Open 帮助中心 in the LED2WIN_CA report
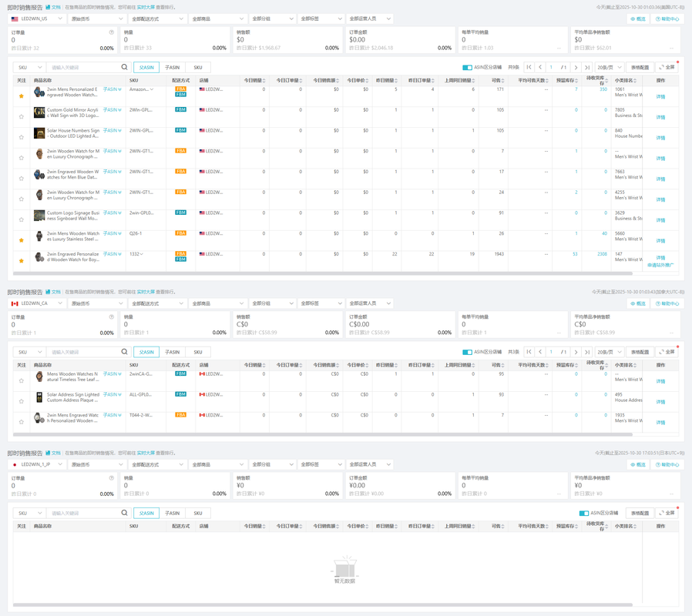 coord(667,303)
